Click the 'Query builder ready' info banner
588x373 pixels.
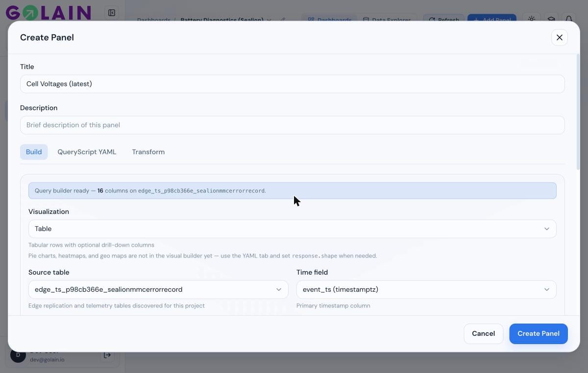(x=292, y=190)
